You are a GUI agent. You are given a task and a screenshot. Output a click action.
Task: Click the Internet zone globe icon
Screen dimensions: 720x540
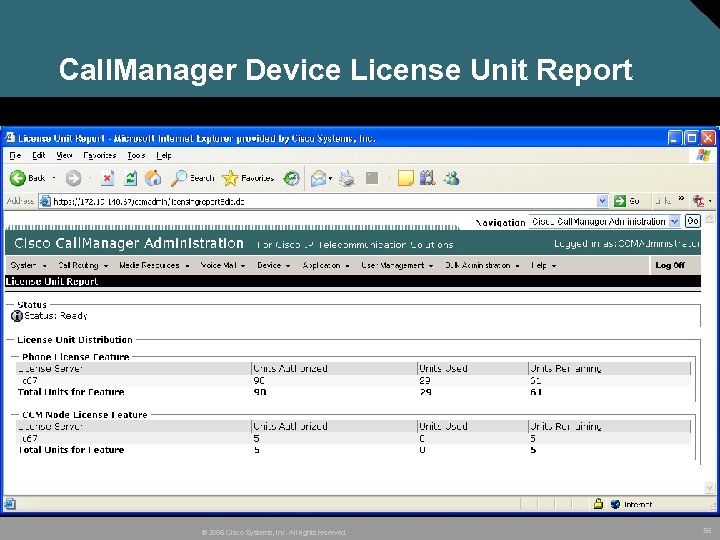click(x=616, y=504)
